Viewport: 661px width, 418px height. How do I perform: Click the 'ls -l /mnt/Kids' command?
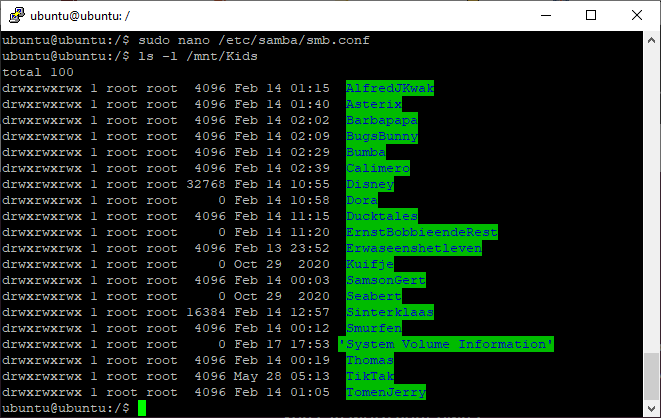coord(198,56)
